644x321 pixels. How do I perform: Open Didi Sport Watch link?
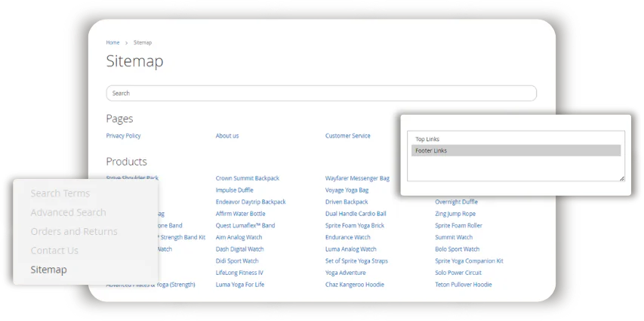(237, 261)
